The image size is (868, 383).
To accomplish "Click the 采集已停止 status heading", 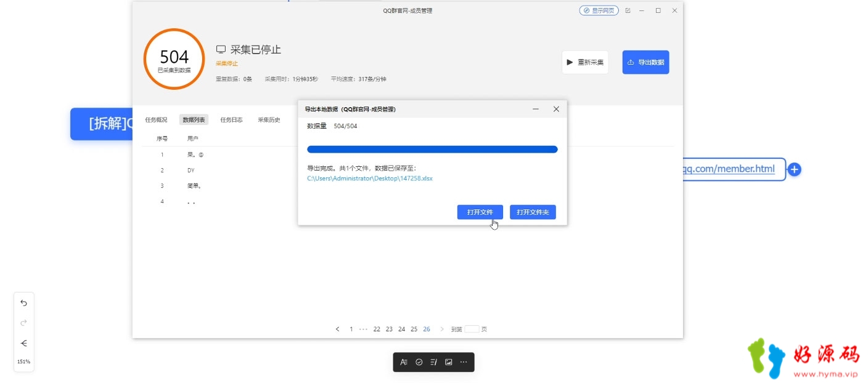I will [256, 49].
